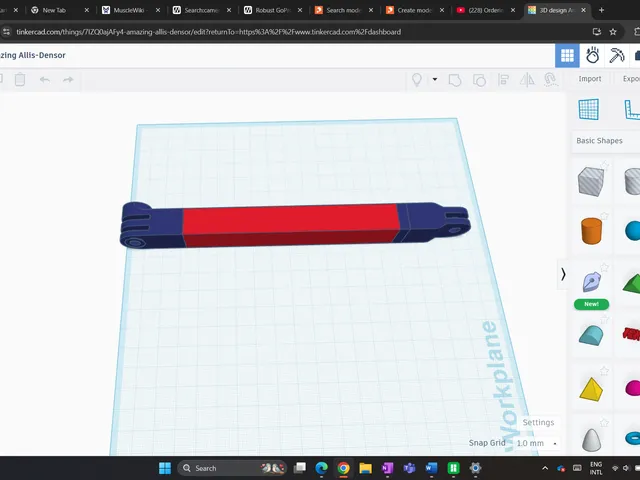This screenshot has height=480, width=640.
Task: Open Word from the taskbar
Action: pyautogui.click(x=431, y=468)
